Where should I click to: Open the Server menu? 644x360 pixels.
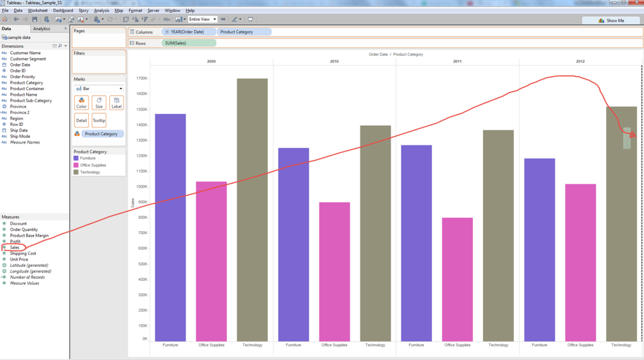pos(153,10)
